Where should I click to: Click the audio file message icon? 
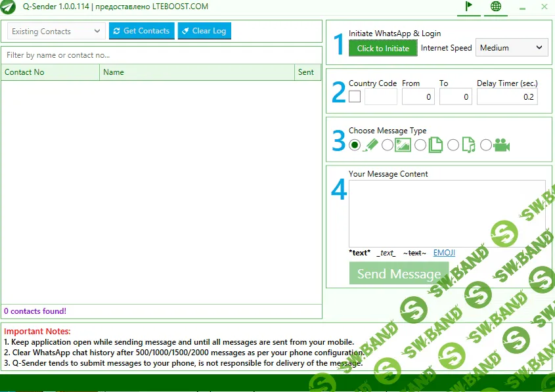click(468, 145)
